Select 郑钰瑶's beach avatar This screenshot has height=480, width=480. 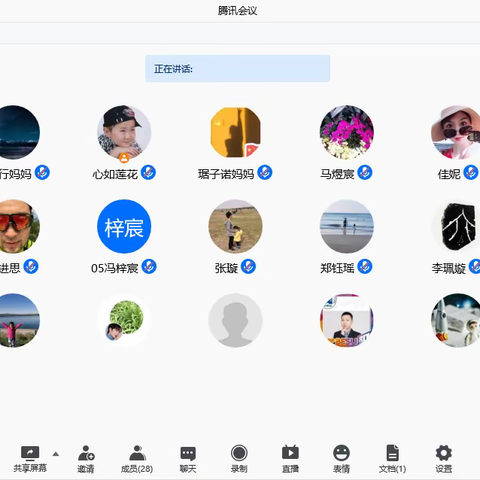[347, 227]
